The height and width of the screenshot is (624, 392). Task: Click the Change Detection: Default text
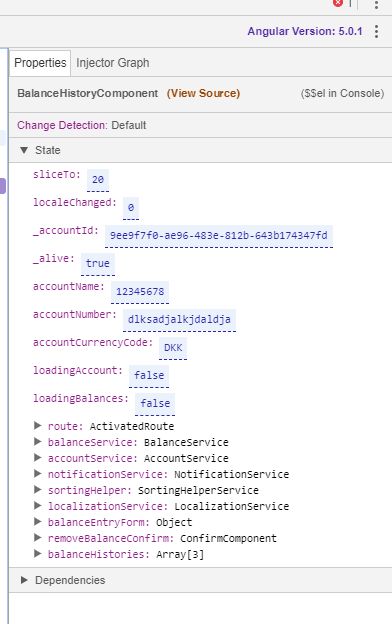click(82, 125)
